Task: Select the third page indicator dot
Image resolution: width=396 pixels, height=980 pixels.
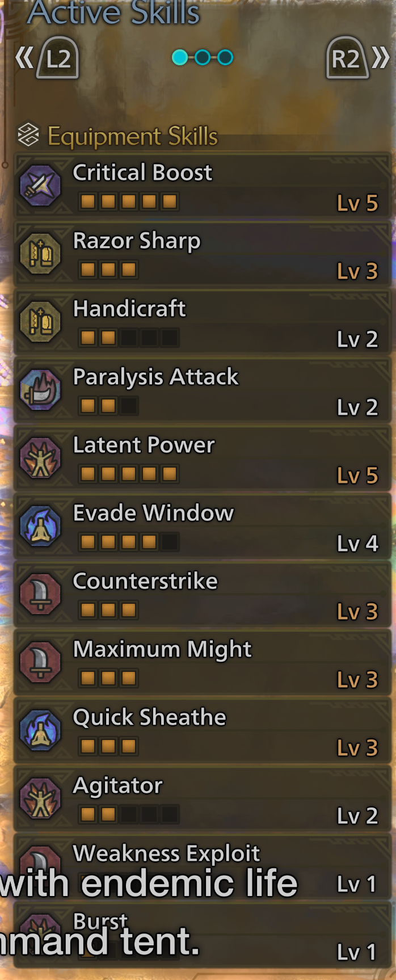Action: (225, 57)
